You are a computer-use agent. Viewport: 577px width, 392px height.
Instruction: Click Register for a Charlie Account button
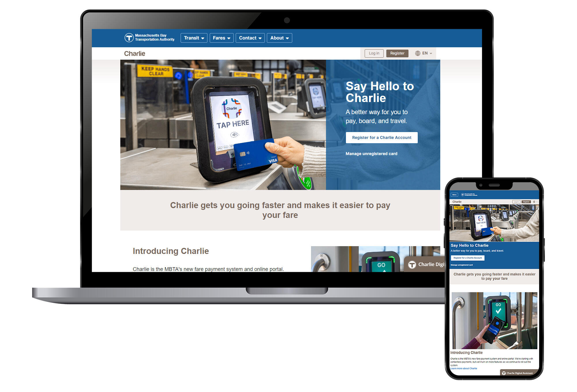pos(381,137)
